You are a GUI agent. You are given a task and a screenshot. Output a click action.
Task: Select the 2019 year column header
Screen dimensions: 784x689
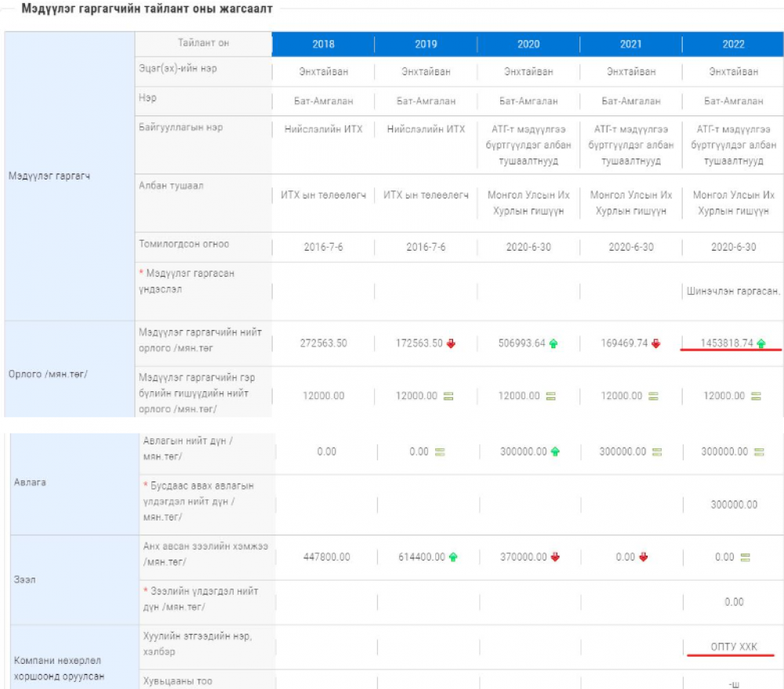[x=426, y=45]
